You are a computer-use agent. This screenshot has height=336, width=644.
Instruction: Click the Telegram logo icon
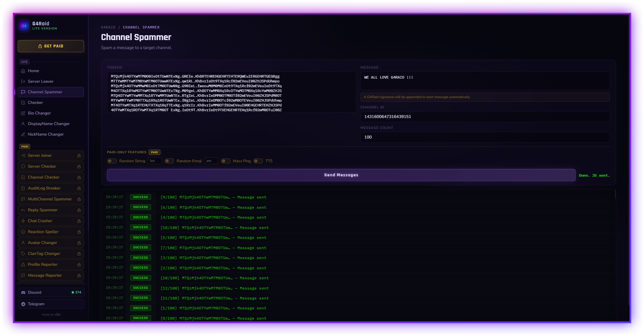click(23, 304)
